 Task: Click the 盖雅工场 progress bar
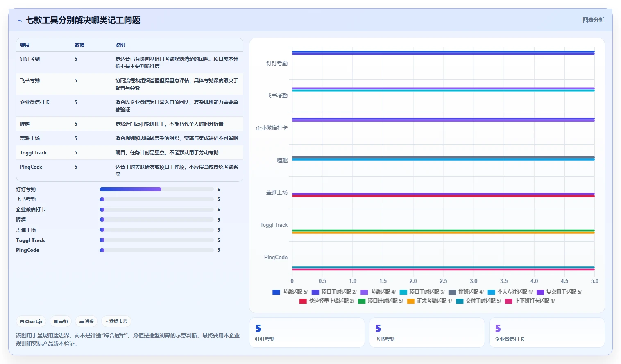click(x=156, y=230)
